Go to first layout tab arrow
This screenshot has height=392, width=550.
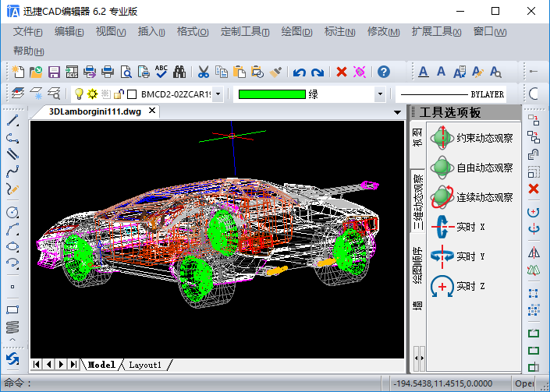(36, 365)
